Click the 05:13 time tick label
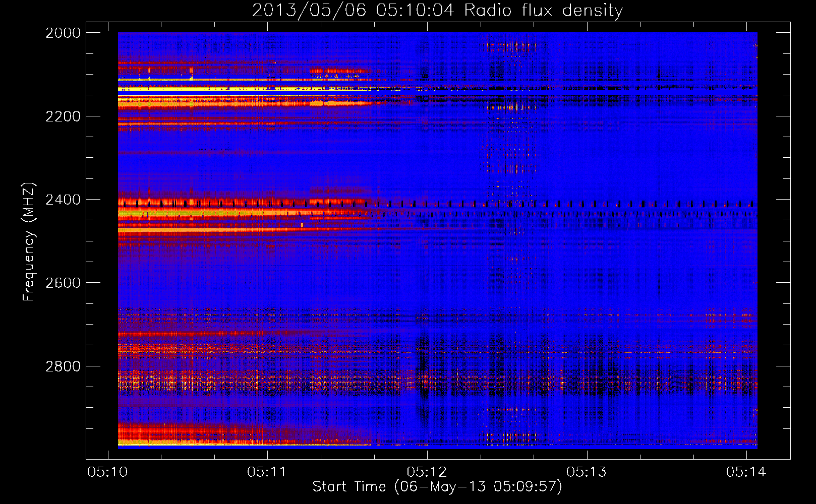This screenshot has width=816, height=504. pyautogui.click(x=587, y=472)
